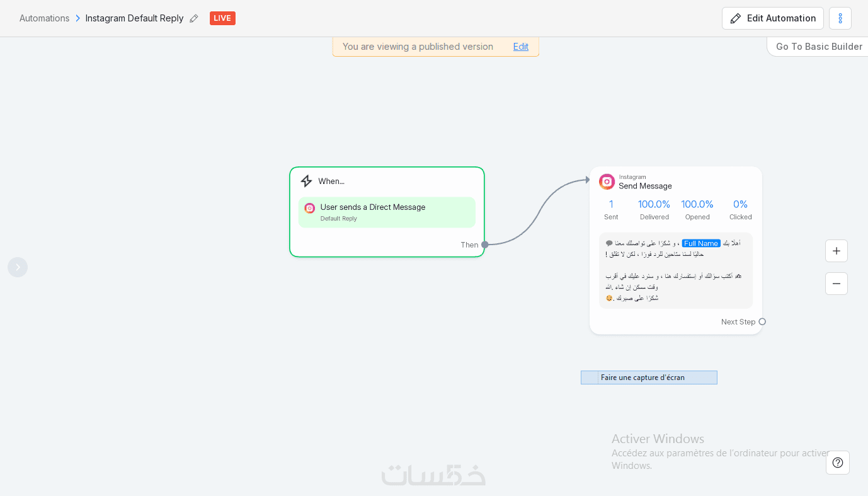Screen dimensions: 868x496
Task: Switch using Go To Basic Builder
Action: coord(818,47)
